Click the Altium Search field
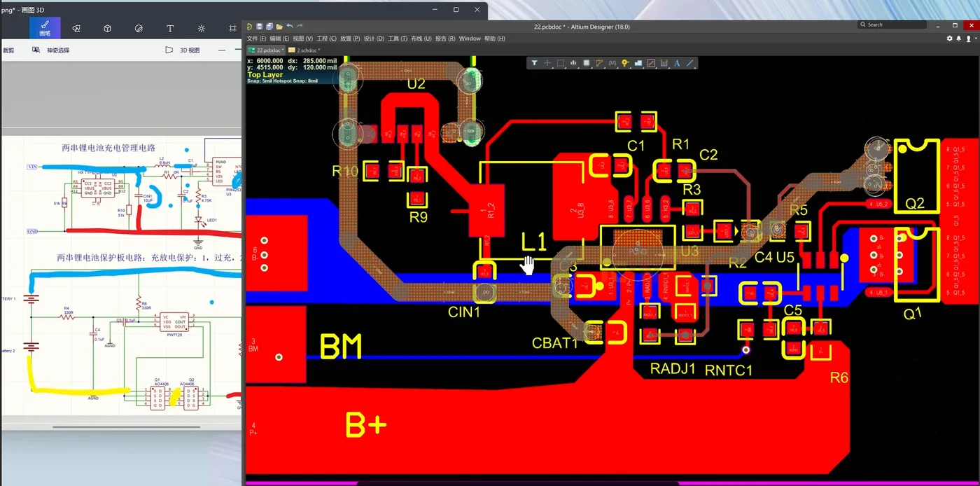Viewport: 980px width, 486px height. click(892, 25)
